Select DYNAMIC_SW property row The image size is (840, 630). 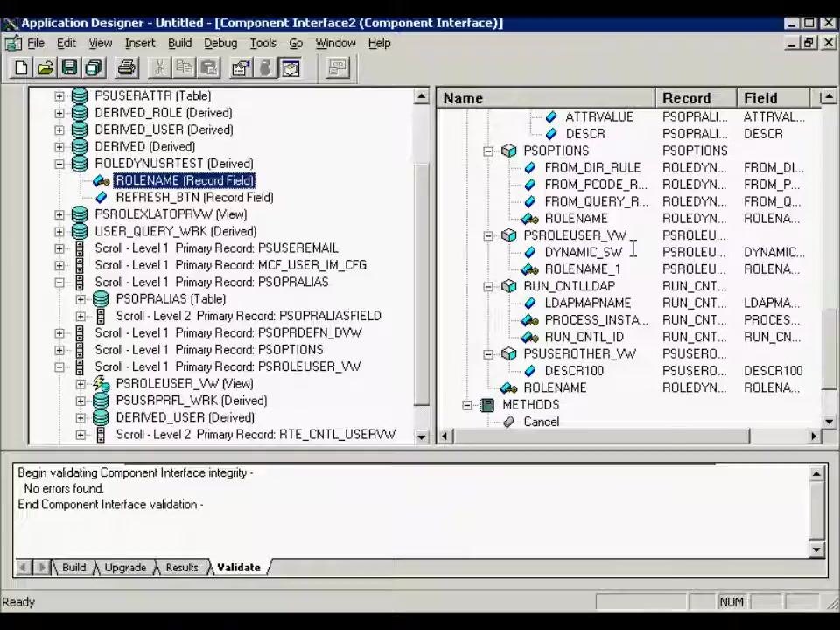[584, 252]
